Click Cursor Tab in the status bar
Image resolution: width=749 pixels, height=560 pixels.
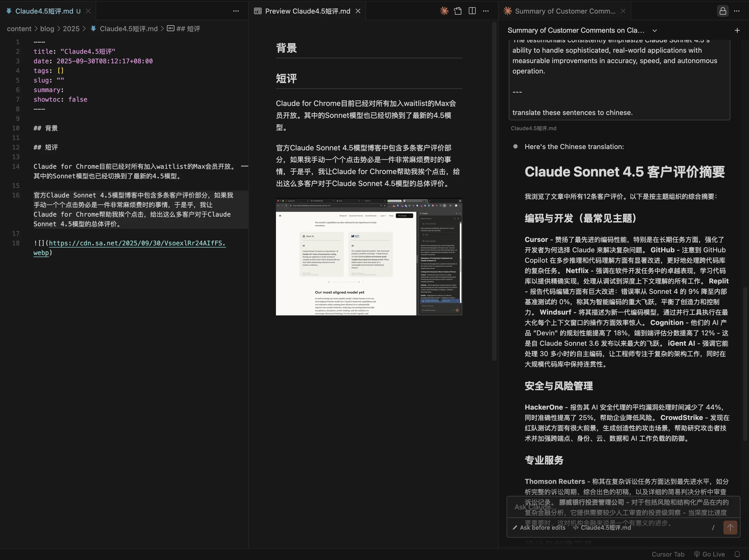[668, 554]
